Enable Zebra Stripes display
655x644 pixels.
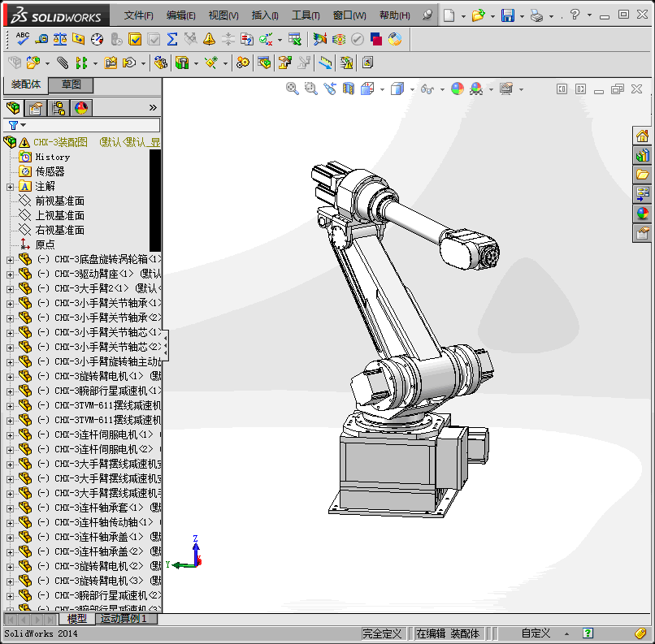click(339, 39)
